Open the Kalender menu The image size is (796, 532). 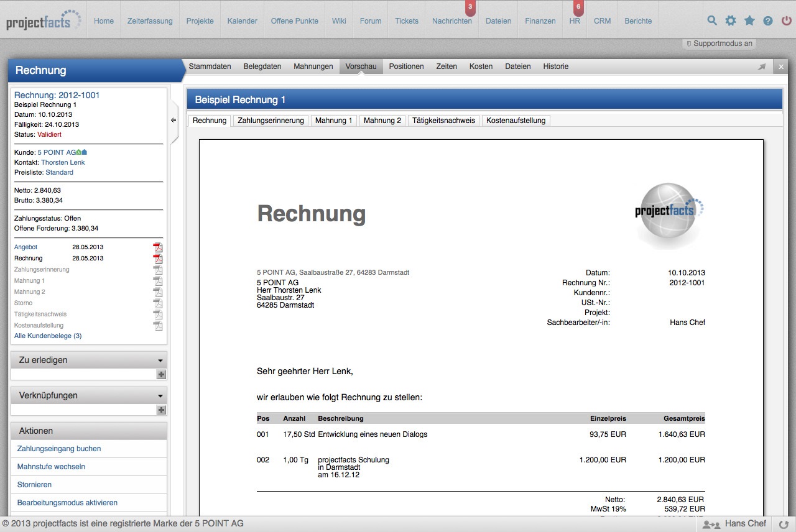pyautogui.click(x=243, y=21)
